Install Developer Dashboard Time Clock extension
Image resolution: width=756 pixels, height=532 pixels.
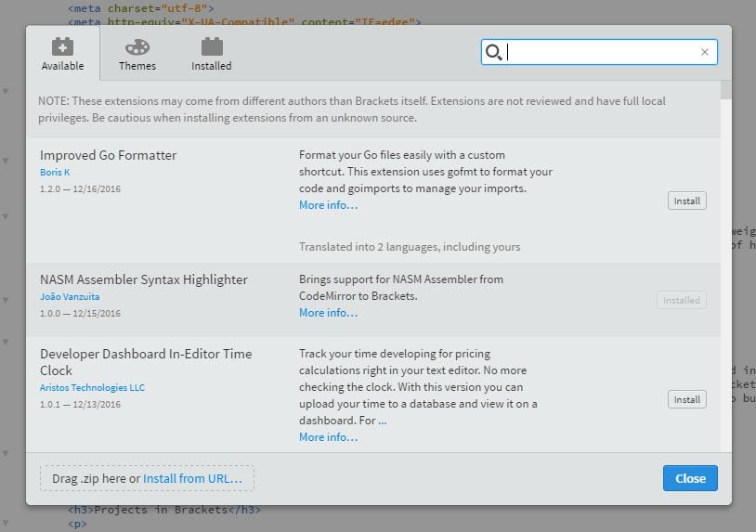click(687, 399)
